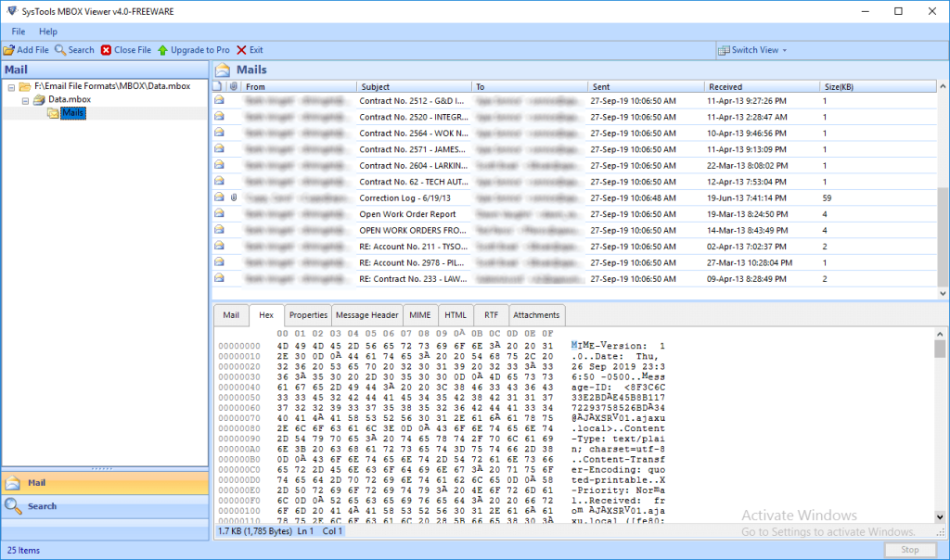Click mail list scroll down arrow

coord(943,293)
